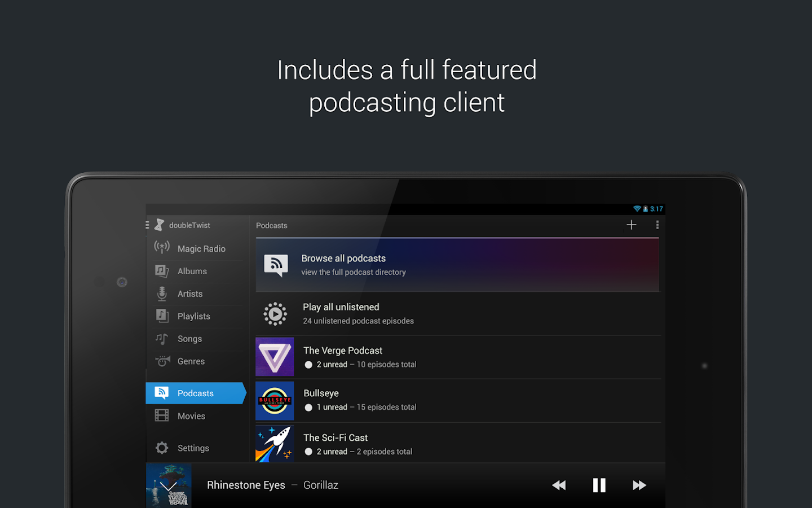Open the three-dot overflow menu
The width and height of the screenshot is (812, 508).
point(657,225)
